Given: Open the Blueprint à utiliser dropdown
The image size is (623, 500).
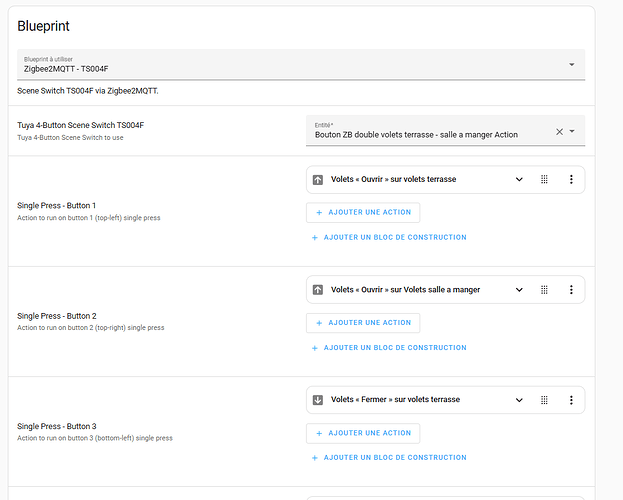Looking at the screenshot, I should [x=571, y=64].
